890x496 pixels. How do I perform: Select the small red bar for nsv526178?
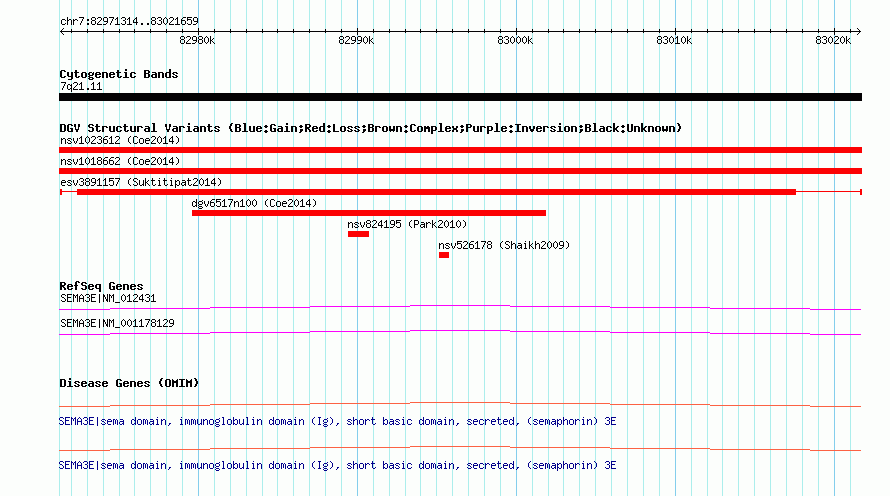[444, 255]
